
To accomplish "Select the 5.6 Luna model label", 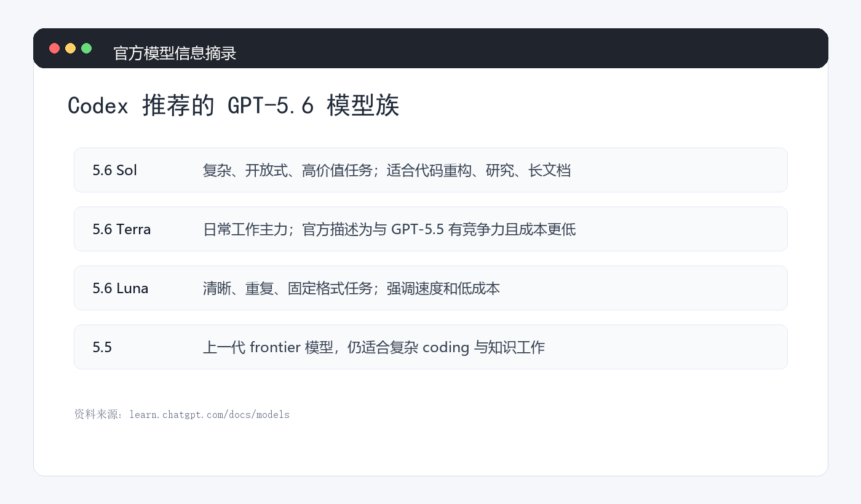I will point(121,288).
